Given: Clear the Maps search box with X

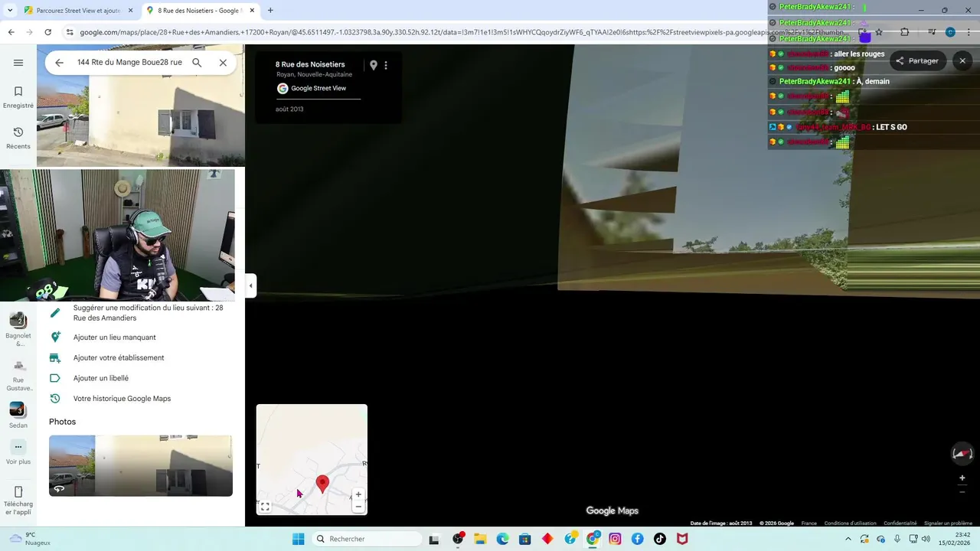Looking at the screenshot, I should click(223, 63).
